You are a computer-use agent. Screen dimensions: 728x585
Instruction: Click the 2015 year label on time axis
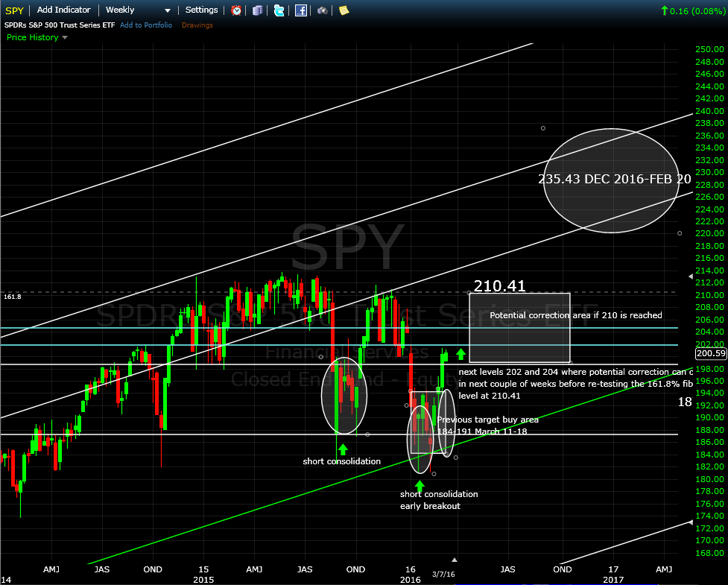point(203,580)
